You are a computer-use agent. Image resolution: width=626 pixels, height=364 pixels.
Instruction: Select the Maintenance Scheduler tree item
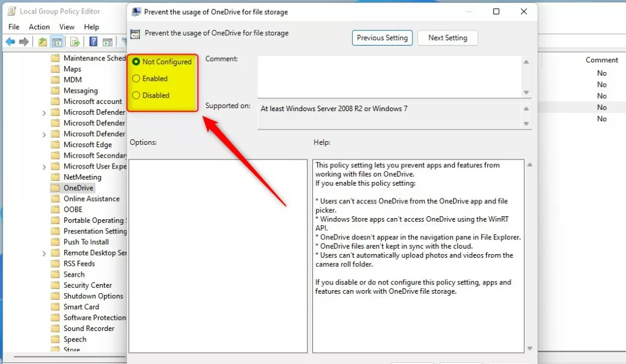(95, 58)
